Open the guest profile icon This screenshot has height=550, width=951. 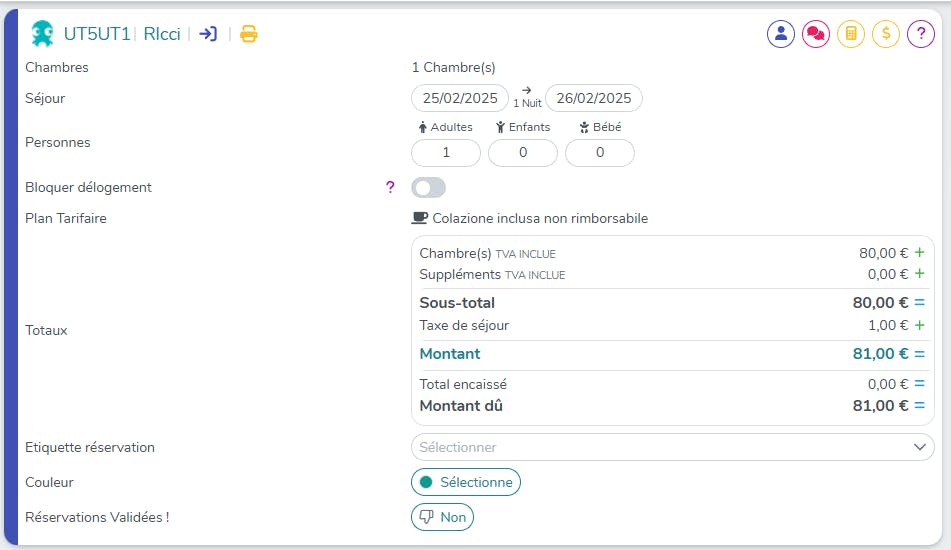point(781,34)
